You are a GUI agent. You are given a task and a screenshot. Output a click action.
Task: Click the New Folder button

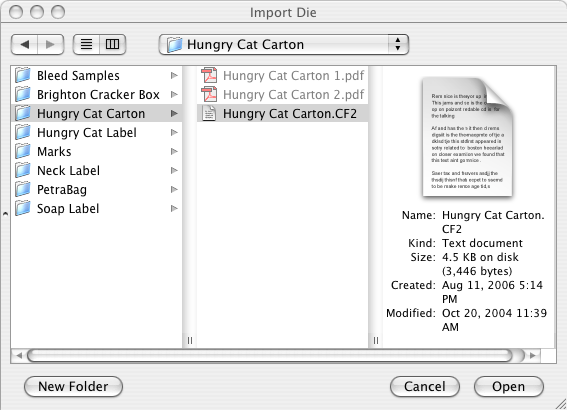(73, 386)
